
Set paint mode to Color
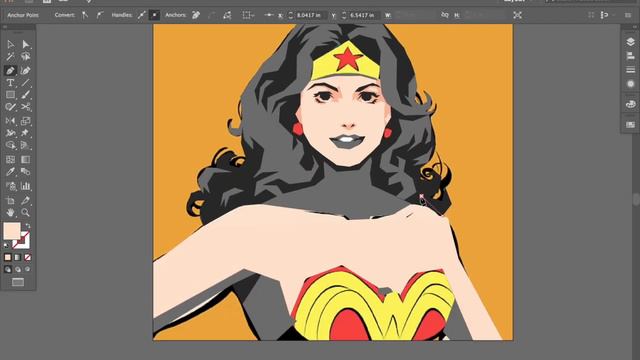[8, 257]
